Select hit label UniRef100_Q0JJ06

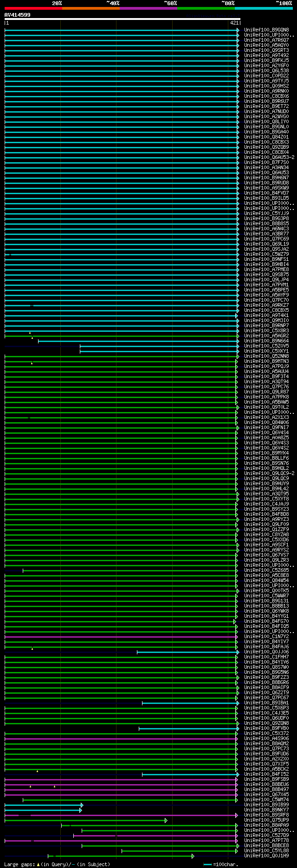point(266,652)
